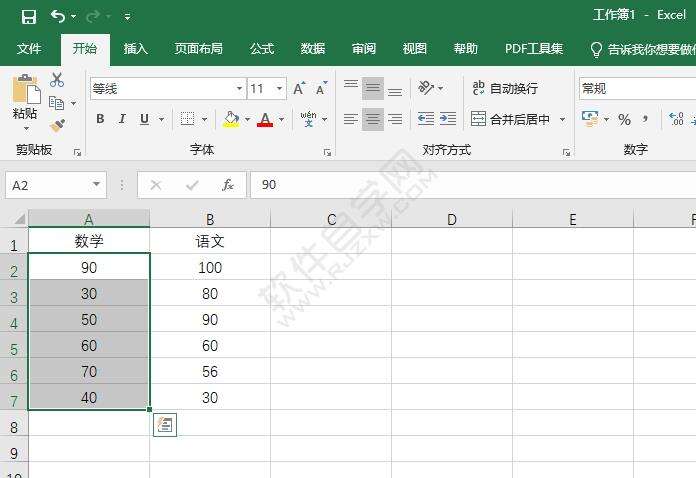Open the font color dropdown arrow
This screenshot has height=478, width=696.
pos(281,119)
